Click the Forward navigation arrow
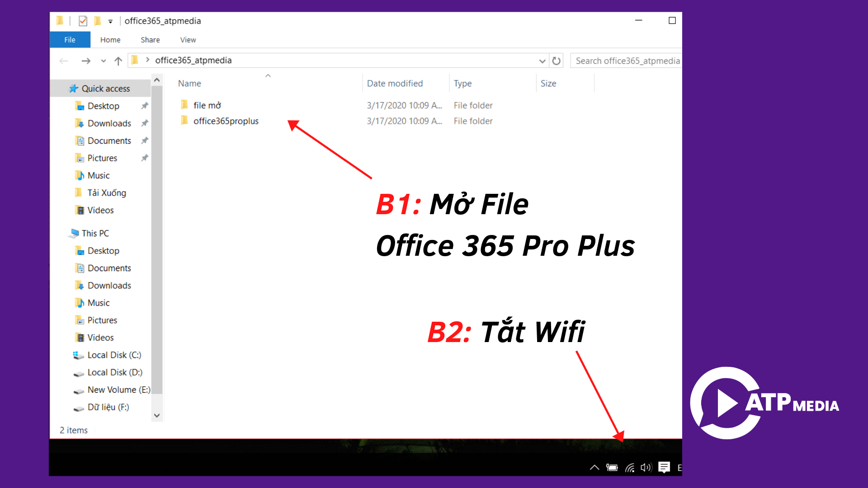 [x=86, y=61]
